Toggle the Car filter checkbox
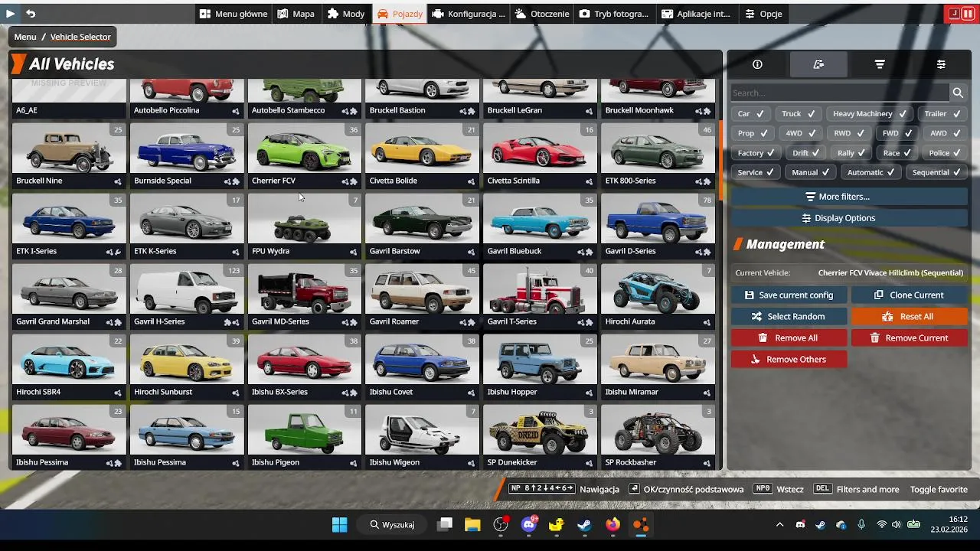This screenshot has height=551, width=980. click(750, 113)
